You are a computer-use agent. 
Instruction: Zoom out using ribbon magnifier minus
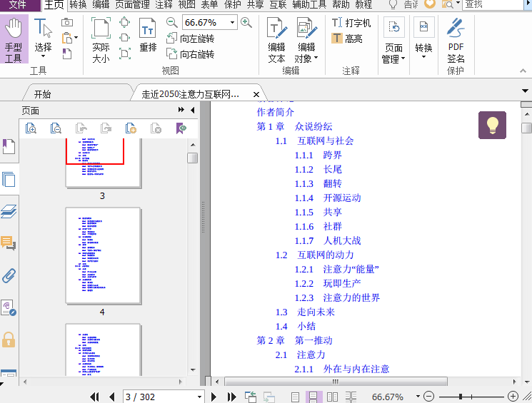tap(171, 23)
